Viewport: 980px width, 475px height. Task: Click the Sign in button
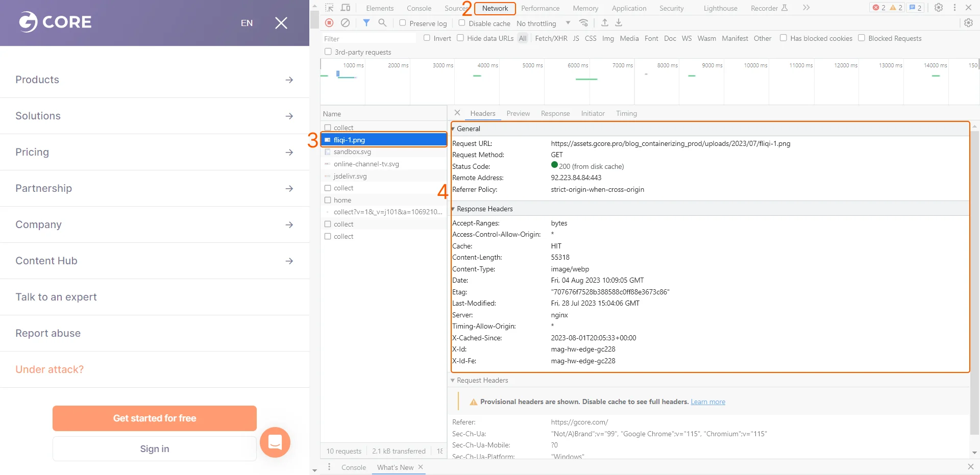coord(155,448)
